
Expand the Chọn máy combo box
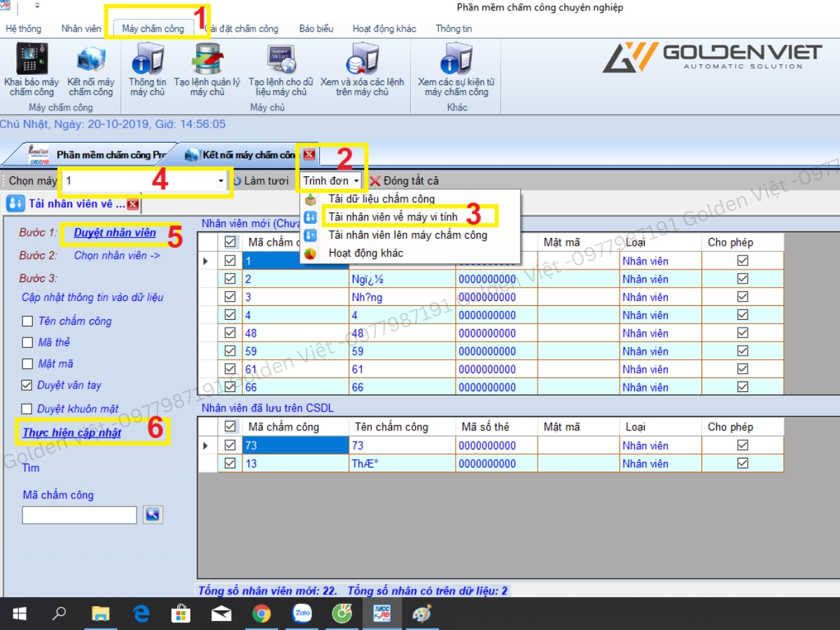221,181
